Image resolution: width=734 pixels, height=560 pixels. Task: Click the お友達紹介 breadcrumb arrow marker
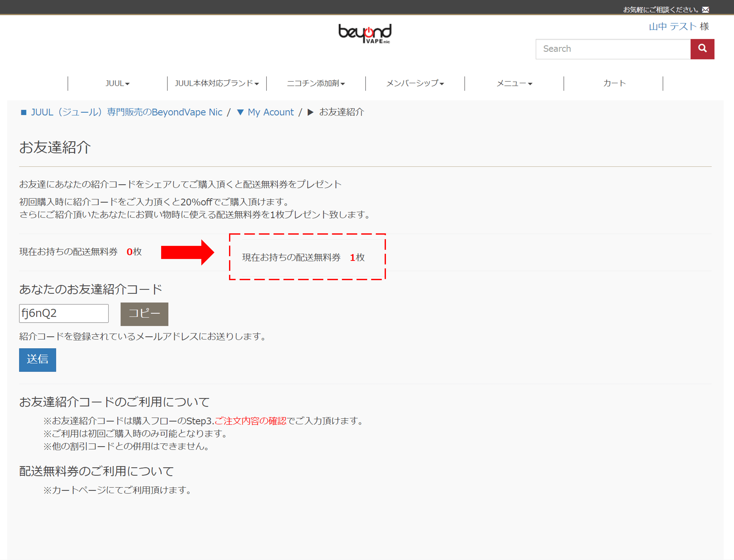310,112
